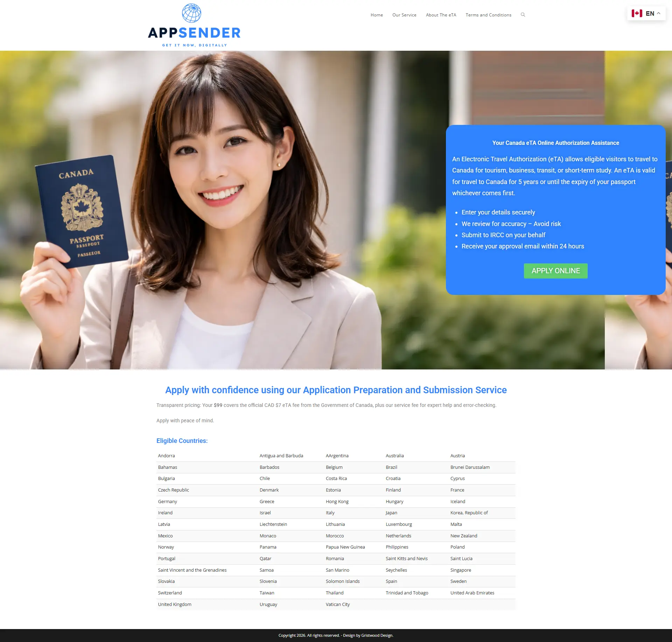Click New Zealand in the country list

[x=464, y=536]
